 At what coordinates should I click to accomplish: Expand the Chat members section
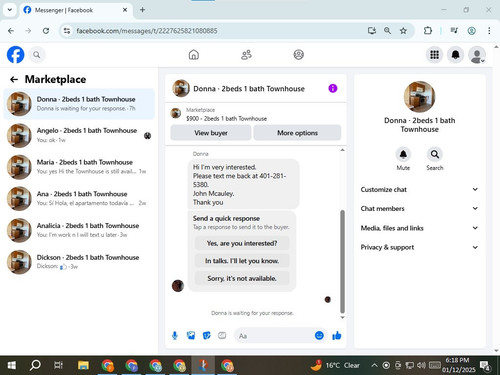tap(419, 209)
